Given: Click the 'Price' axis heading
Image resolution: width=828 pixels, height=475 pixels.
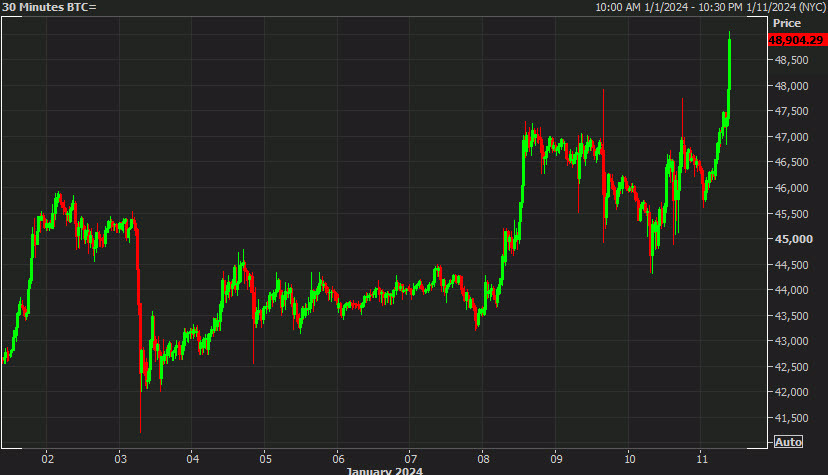Looking at the screenshot, I should [787, 23].
